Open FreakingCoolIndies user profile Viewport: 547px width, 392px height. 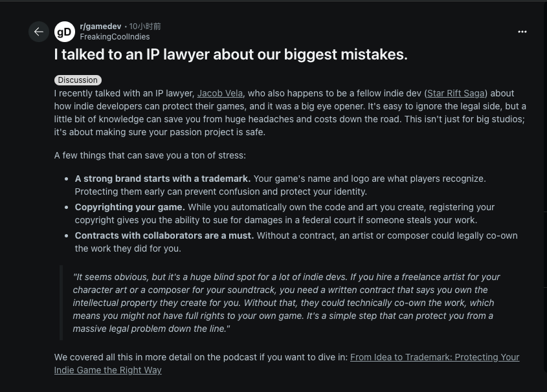point(115,37)
